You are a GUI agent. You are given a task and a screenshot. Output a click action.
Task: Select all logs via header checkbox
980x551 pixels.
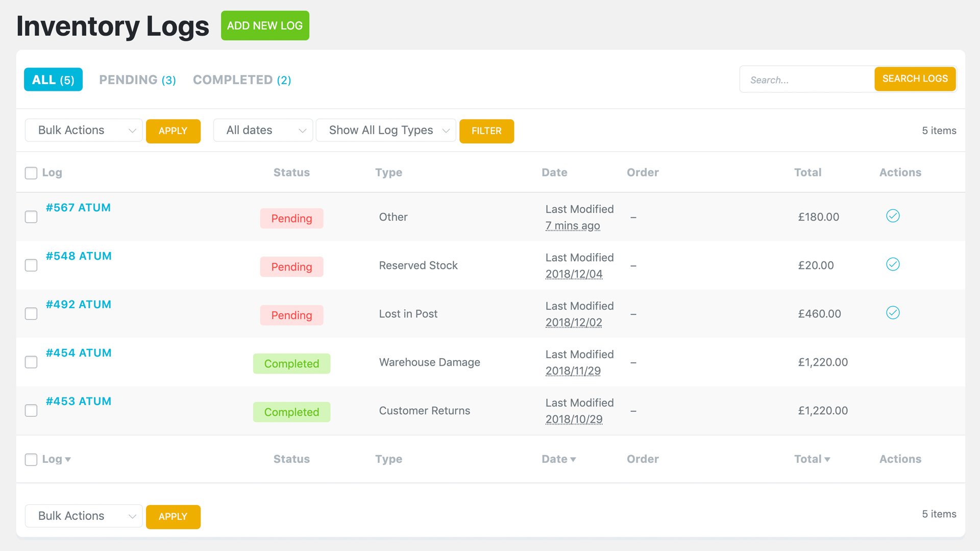pos(31,173)
